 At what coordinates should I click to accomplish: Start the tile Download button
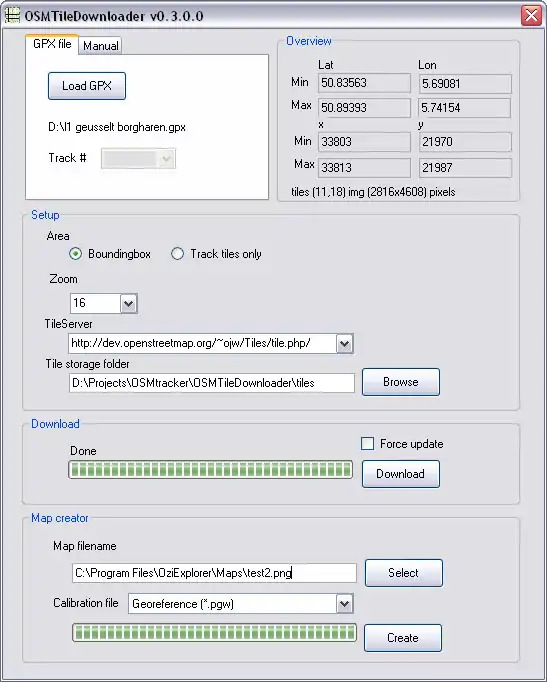(x=401, y=474)
